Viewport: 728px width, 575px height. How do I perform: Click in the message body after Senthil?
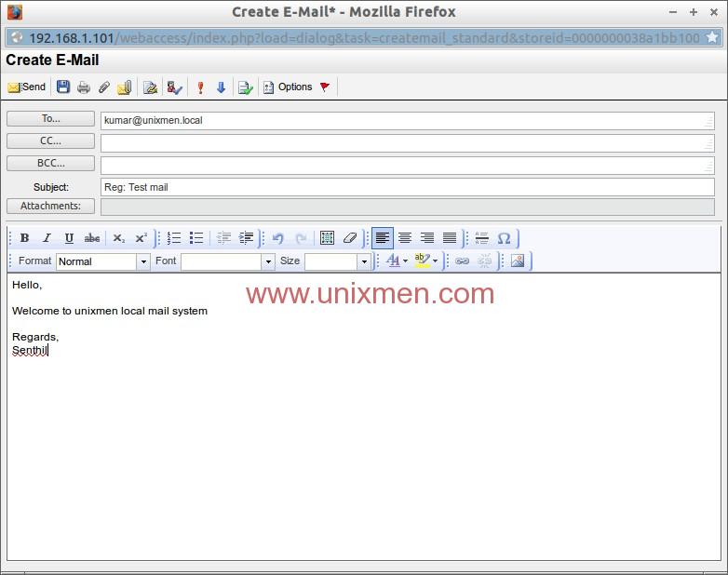[x=50, y=351]
